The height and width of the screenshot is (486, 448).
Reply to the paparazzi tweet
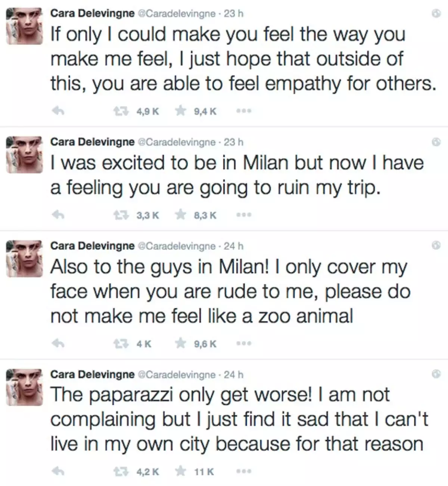pos(59,472)
